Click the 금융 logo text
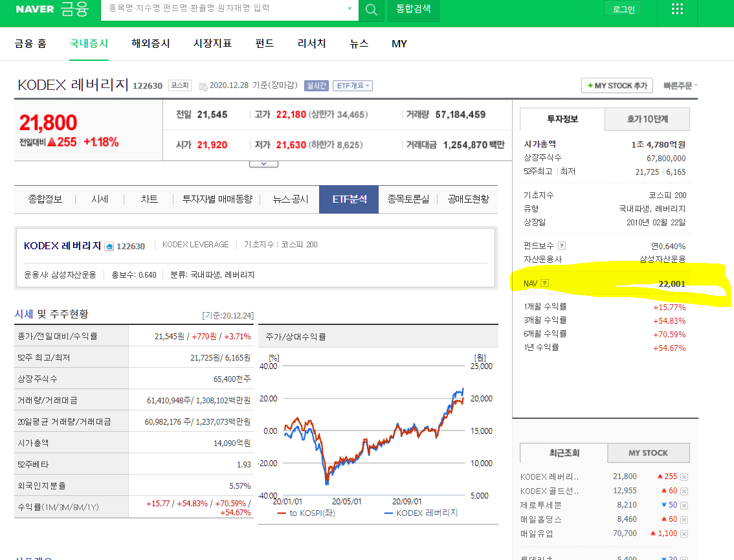This screenshot has height=560, width=734. pos(74,8)
